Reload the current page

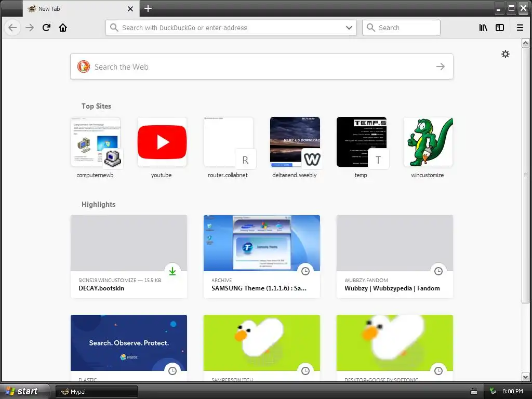coord(46,28)
